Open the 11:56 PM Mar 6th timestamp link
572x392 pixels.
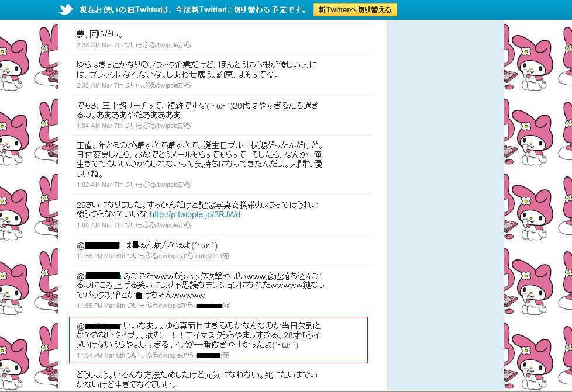pyautogui.click(x=101, y=256)
